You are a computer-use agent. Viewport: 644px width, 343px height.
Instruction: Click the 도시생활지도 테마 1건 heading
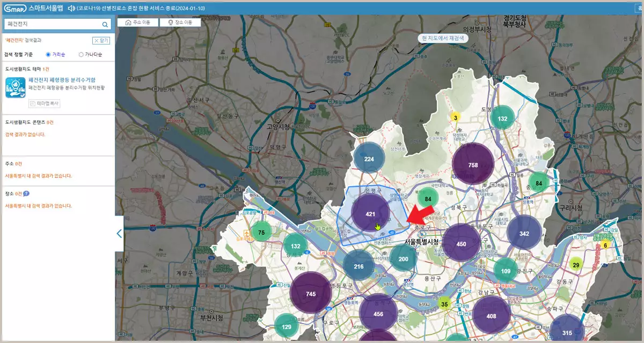click(27, 69)
